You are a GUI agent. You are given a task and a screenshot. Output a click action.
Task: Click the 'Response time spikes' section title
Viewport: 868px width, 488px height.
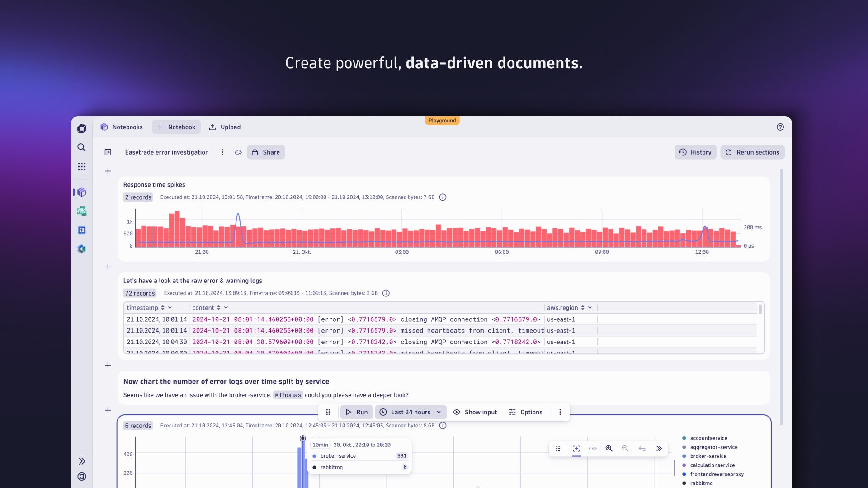point(154,185)
